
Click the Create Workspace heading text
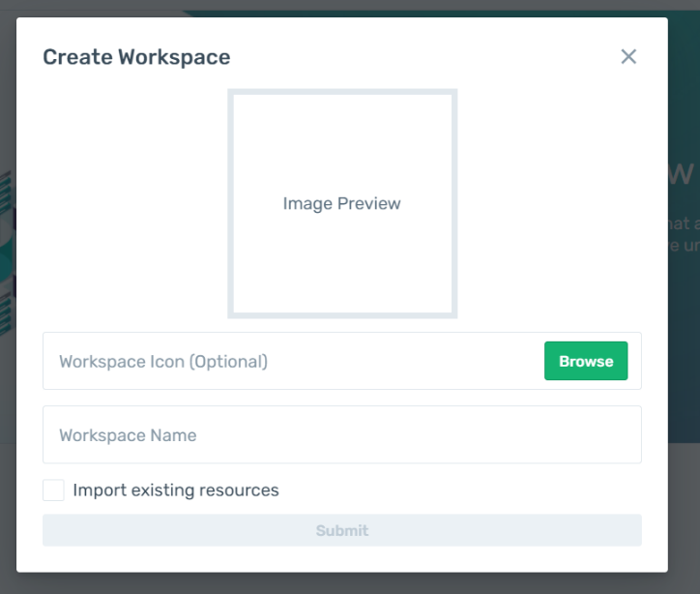pos(136,57)
